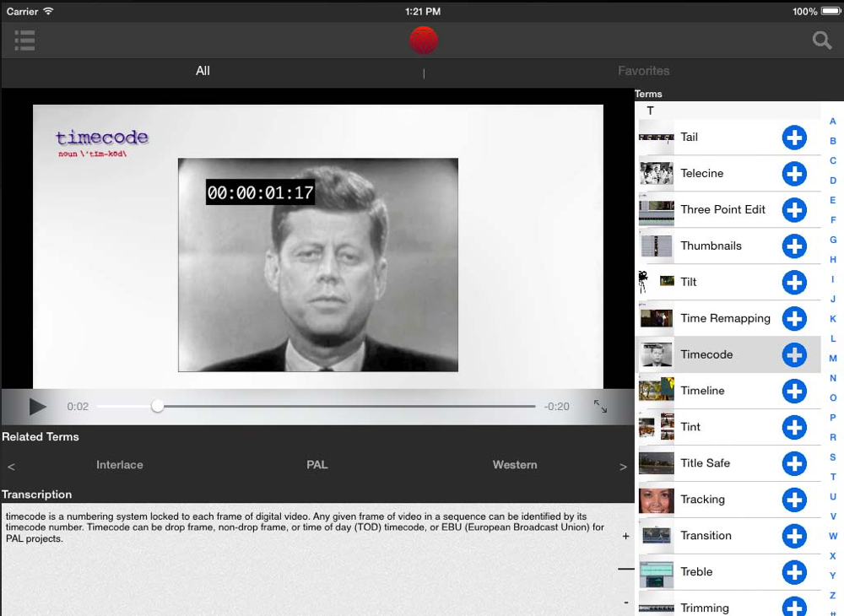
Task: Add Timecode to favorites with plus icon
Action: 794,354
